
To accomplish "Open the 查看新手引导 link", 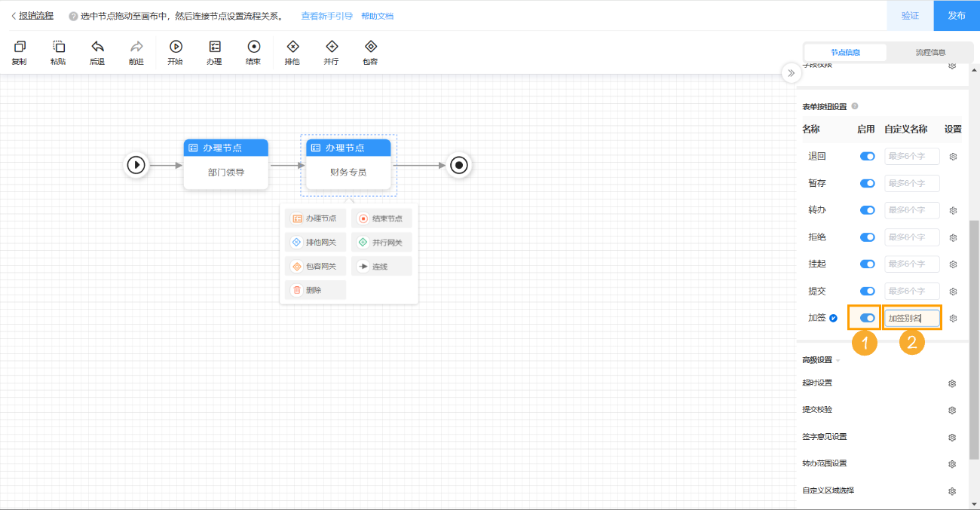I will 326,15.
